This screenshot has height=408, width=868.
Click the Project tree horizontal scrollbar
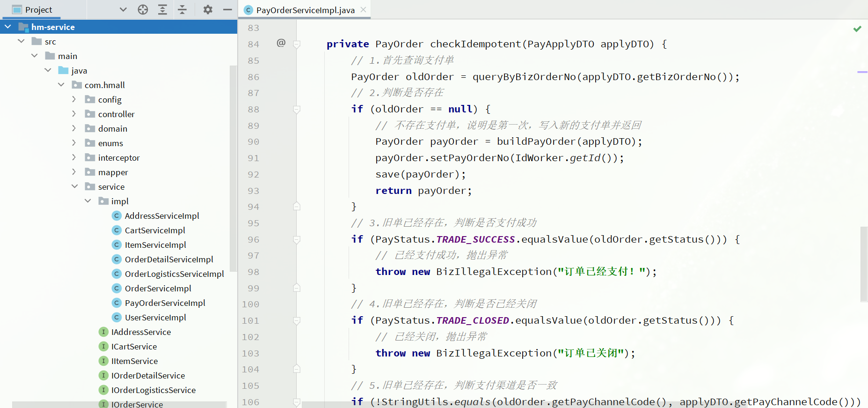point(119,405)
